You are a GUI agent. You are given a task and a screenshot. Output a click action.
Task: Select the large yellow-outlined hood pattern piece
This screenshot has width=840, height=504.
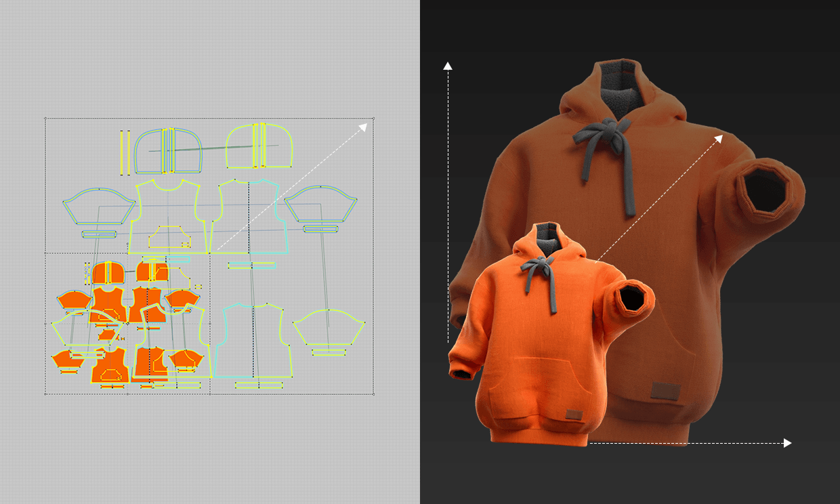point(259,146)
